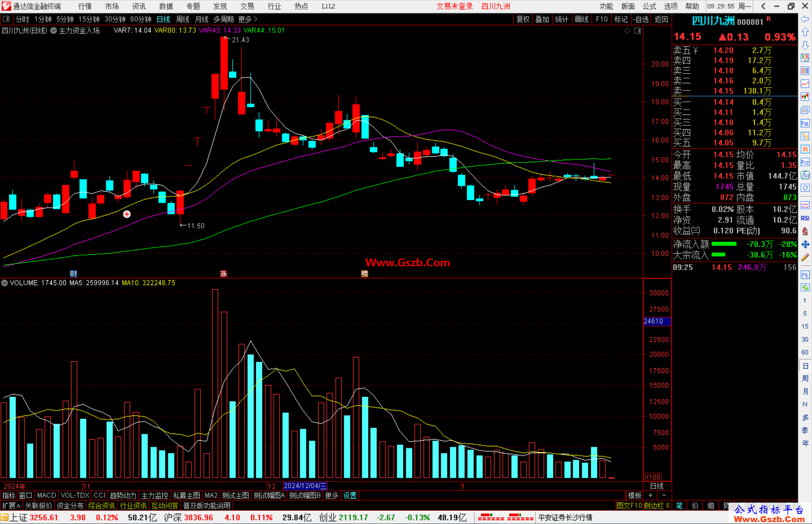Image resolution: width=812 pixels, height=524 pixels.
Task: Activate the blue four-way move arrows icon
Action: coord(805,245)
